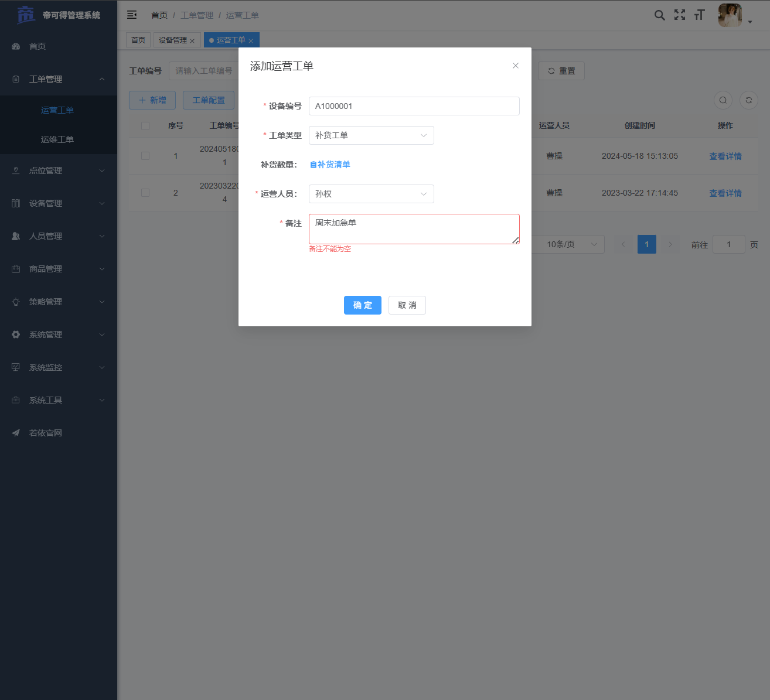Screen dimensions: 770x700
Task: Open the header search magnifier icon
Action: click(660, 15)
